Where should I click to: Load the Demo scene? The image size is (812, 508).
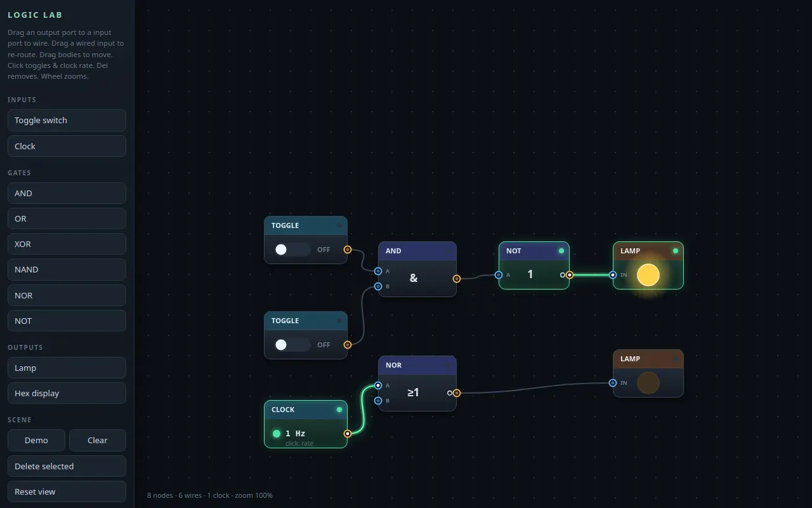[x=36, y=440]
